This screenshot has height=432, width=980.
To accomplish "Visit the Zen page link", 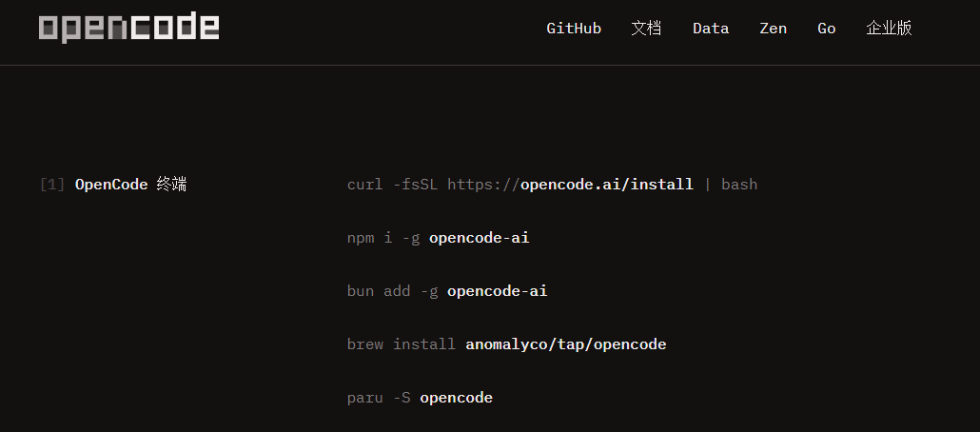I will pos(774,29).
